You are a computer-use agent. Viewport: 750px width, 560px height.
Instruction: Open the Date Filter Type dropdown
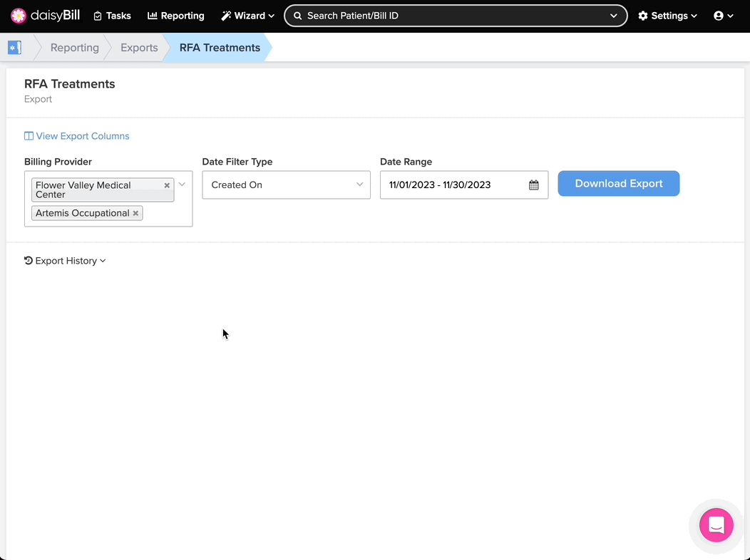[x=286, y=185]
